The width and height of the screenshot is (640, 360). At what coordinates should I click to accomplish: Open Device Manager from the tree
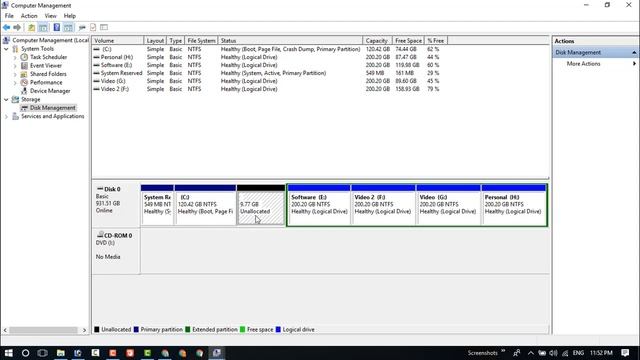pos(50,91)
